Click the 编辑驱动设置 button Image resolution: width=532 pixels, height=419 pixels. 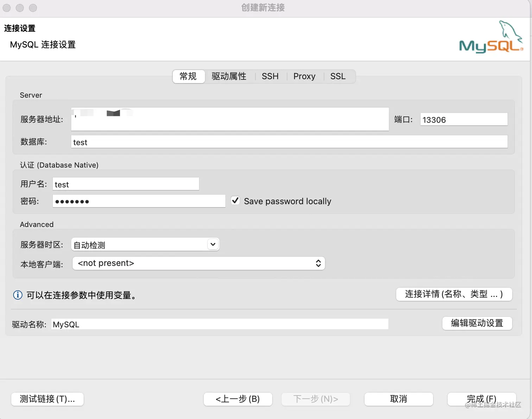(x=477, y=323)
